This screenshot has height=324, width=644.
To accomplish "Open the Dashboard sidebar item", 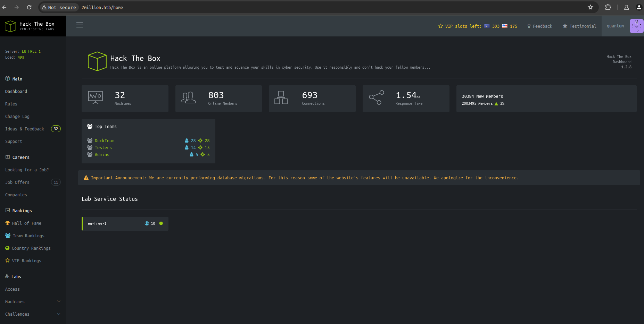I will 16,91.
